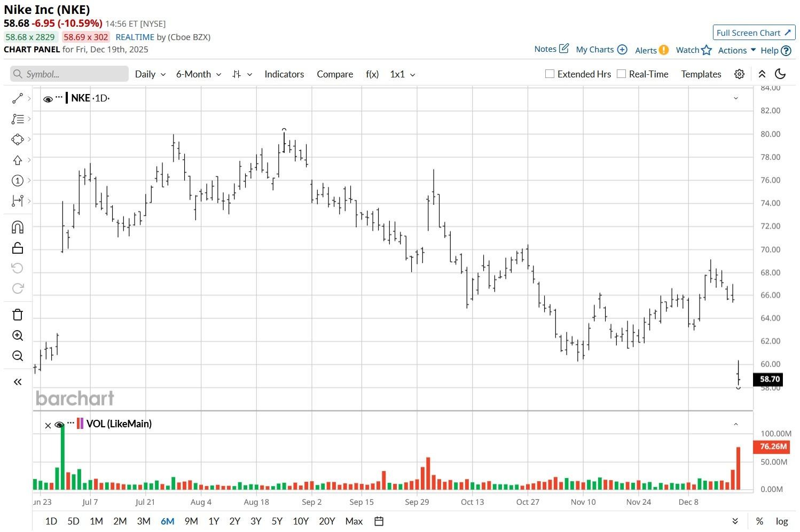The image size is (800, 532).
Task: Toggle NKE price series visibility
Action: coord(48,99)
